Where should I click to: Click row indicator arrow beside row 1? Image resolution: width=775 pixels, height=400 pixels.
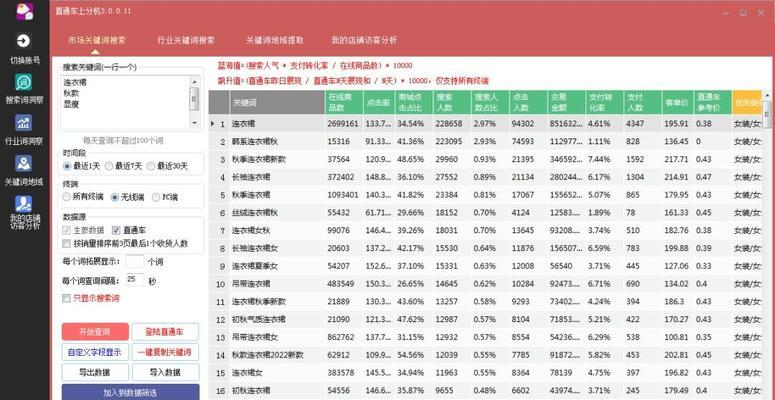[x=213, y=124]
